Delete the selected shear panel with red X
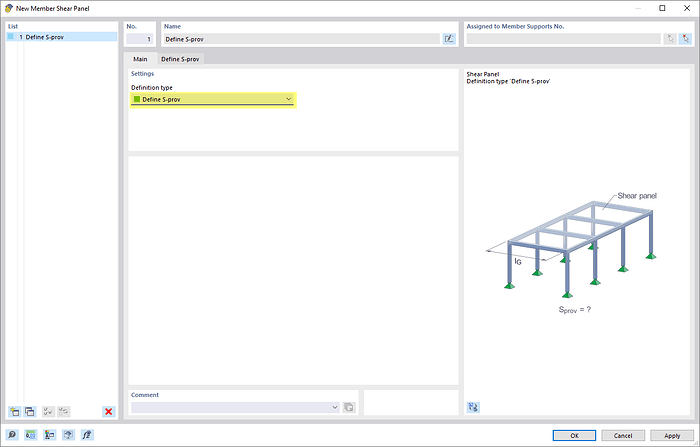This screenshot has width=700, height=447. [108, 411]
